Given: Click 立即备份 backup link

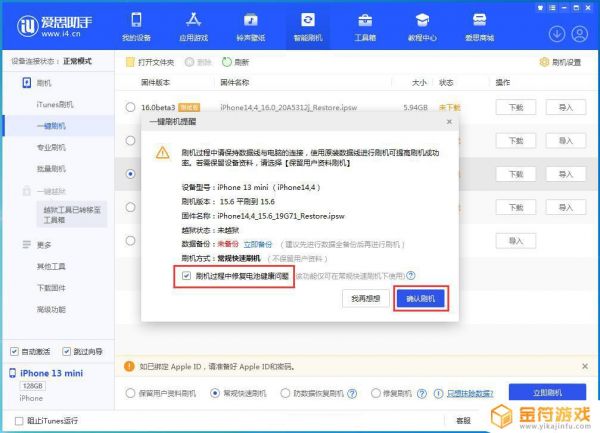Looking at the screenshot, I should (x=258, y=244).
